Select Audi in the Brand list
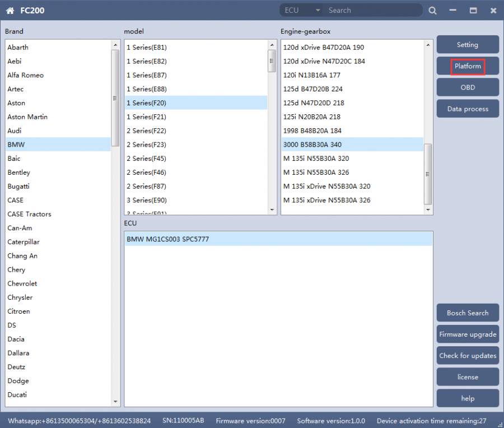504x428 pixels. pyautogui.click(x=15, y=131)
